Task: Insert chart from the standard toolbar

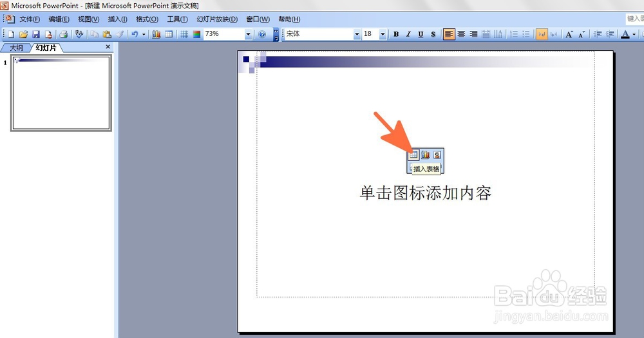Action: [156, 34]
